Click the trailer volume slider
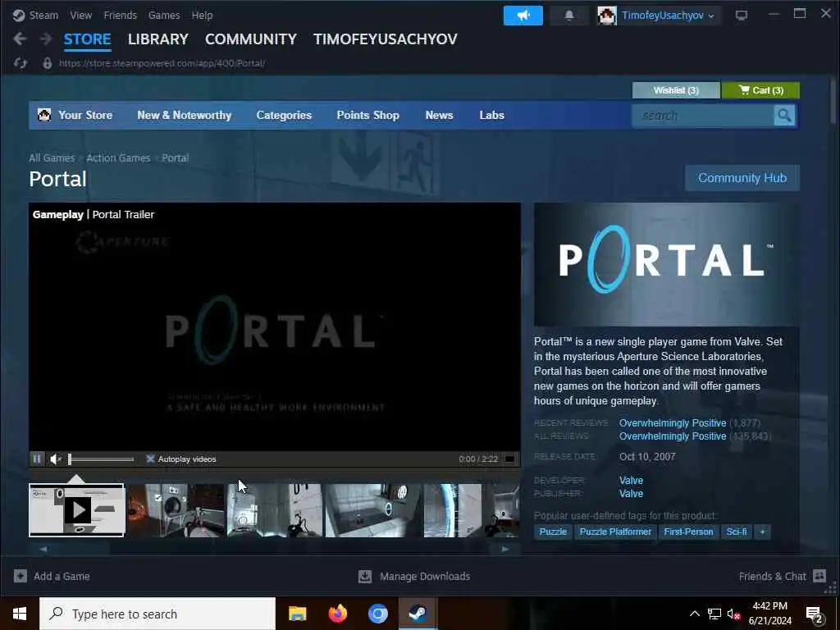The width and height of the screenshot is (840, 630). [x=101, y=459]
